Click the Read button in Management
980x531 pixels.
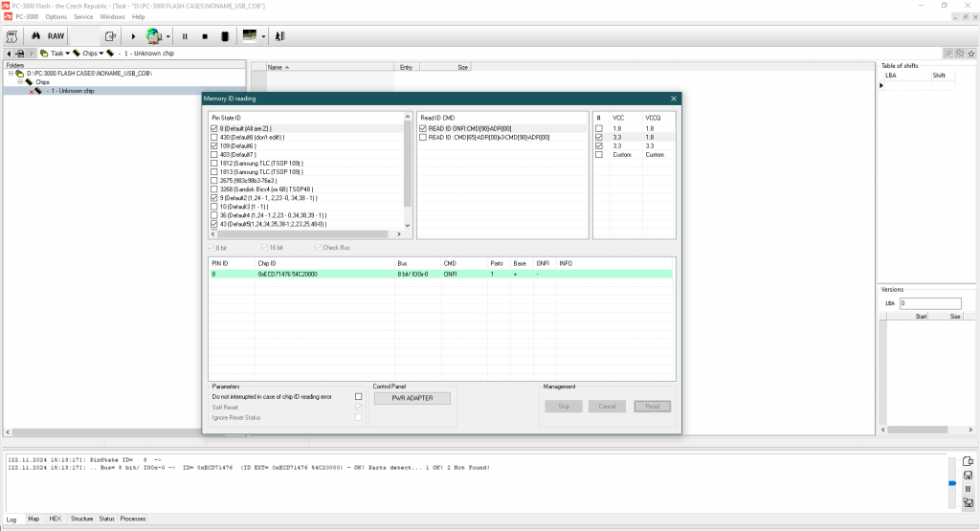click(x=652, y=406)
